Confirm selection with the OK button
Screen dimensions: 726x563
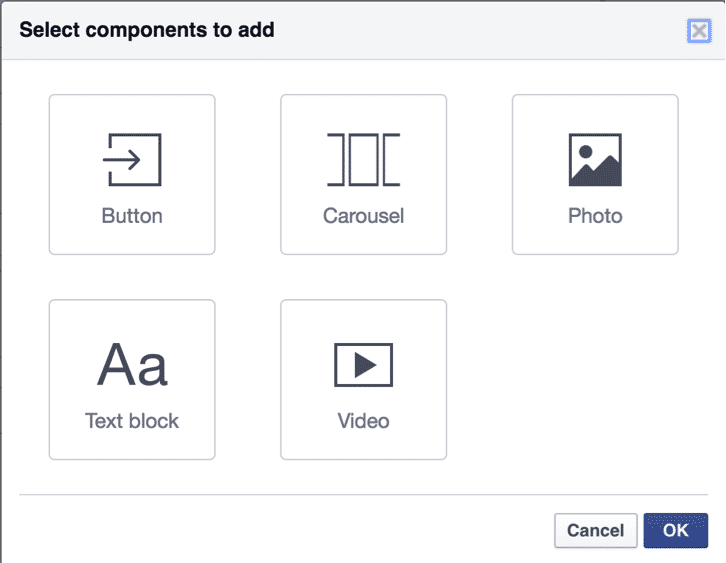[x=676, y=531]
